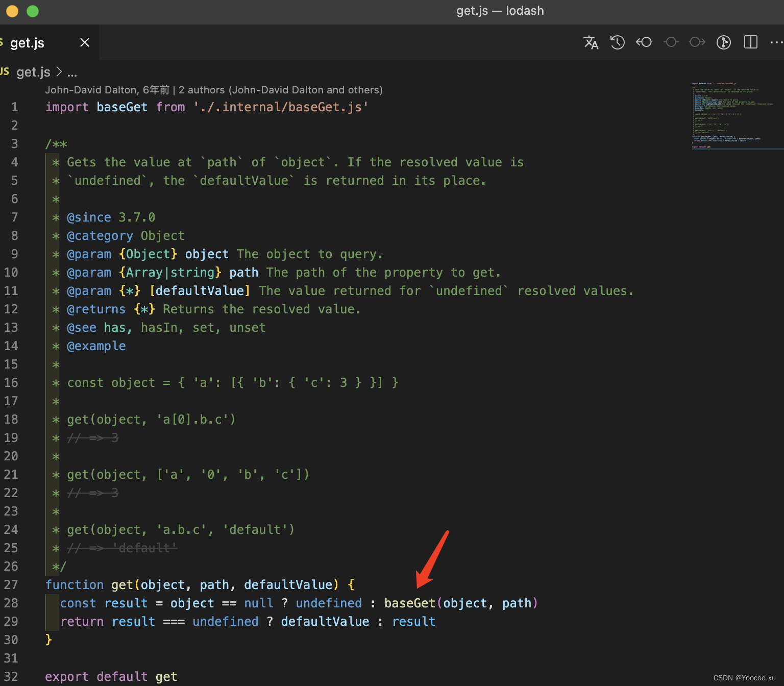Click line number 1 in the gutter
The height and width of the screenshot is (686, 784).
pyautogui.click(x=14, y=107)
